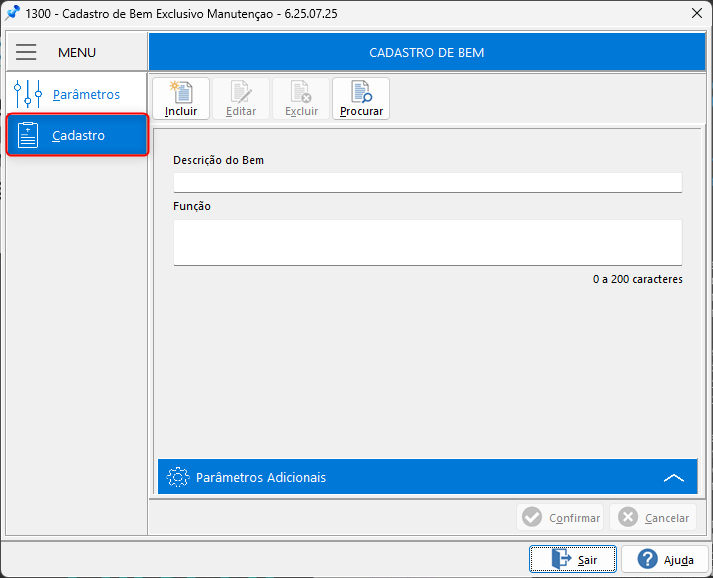Open Ajuda help

[x=665, y=559]
